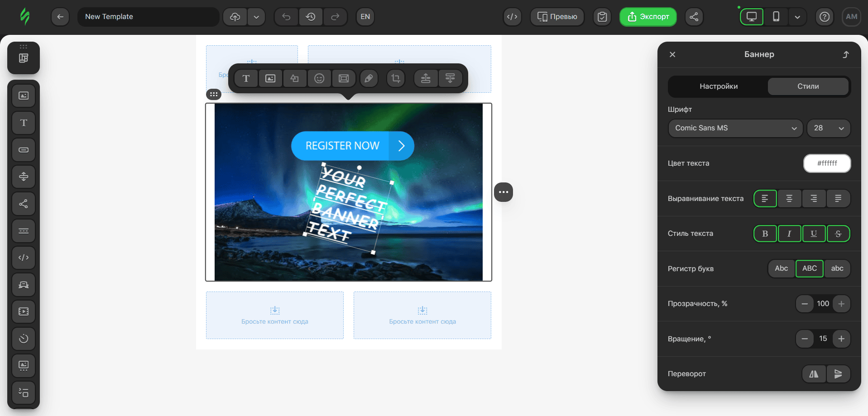Expand dropdown arrow next to cloud save
868x416 pixels.
pos(256,17)
